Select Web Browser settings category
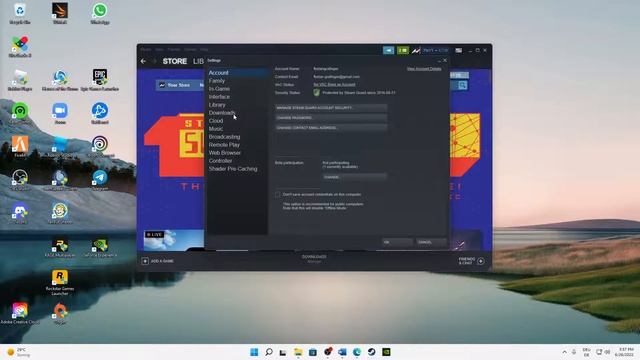 coord(224,153)
